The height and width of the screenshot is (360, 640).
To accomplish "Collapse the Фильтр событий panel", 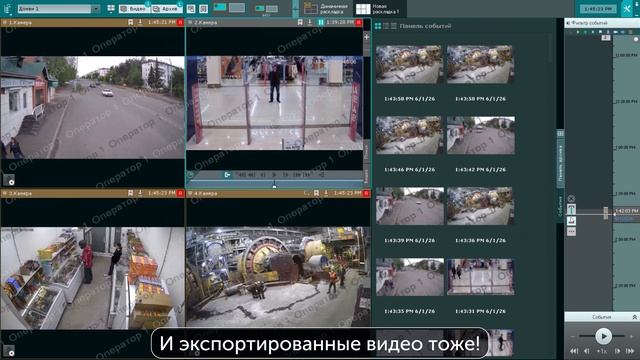I will tap(568, 23).
